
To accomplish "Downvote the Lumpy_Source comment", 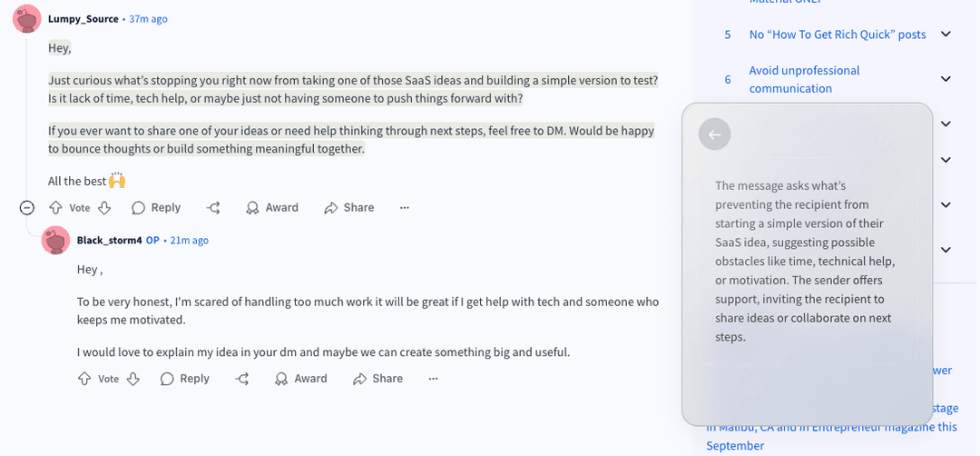I will [x=104, y=208].
